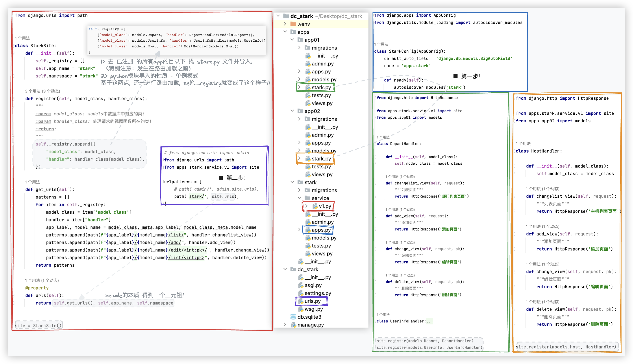The image size is (633, 364).
Task: Open urls.py in dc_stark folder
Action: point(312,301)
